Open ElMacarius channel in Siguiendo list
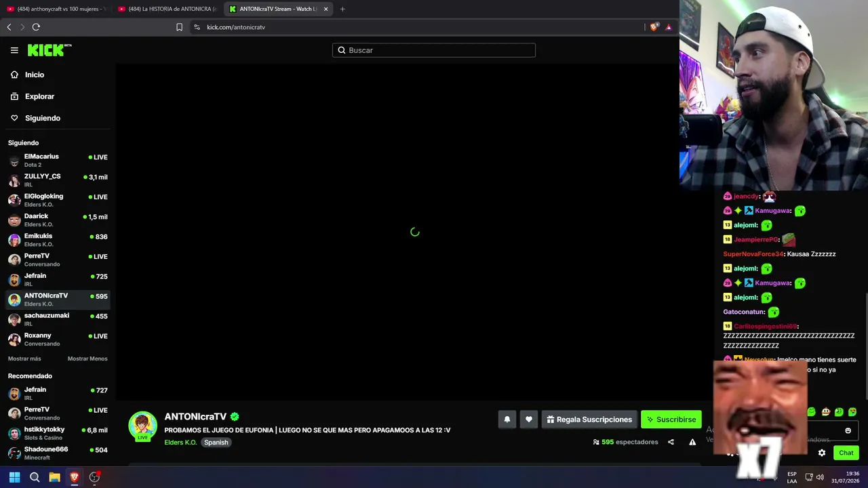The image size is (868, 488). click(x=58, y=160)
